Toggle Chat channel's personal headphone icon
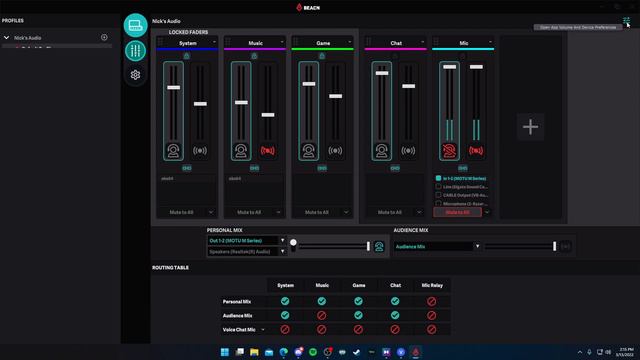The width and height of the screenshot is (640, 360). point(382,151)
